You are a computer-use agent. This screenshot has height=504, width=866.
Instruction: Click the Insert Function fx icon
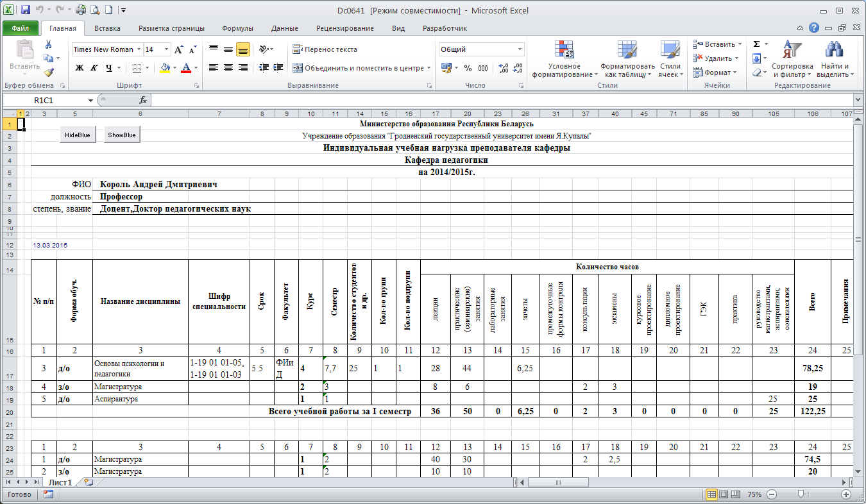coord(143,100)
